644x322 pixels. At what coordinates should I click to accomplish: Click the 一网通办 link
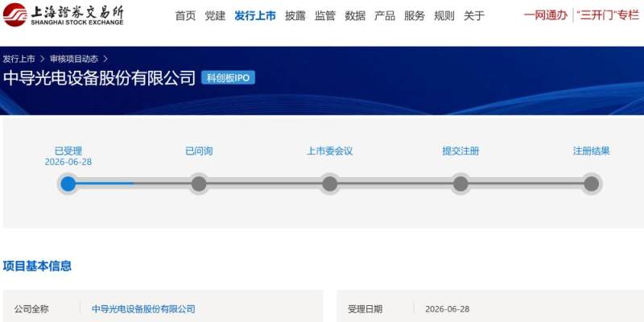point(546,15)
